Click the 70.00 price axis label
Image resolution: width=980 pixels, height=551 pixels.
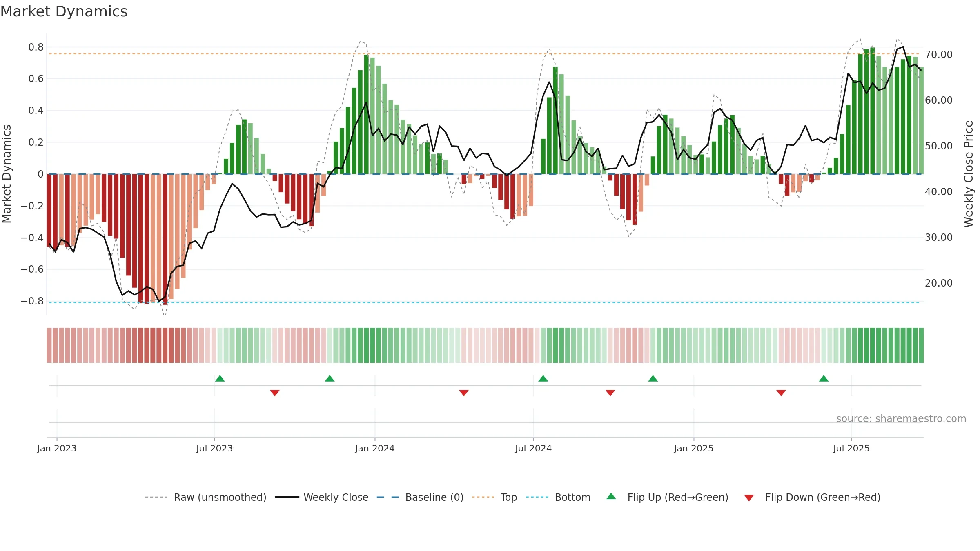(x=939, y=54)
